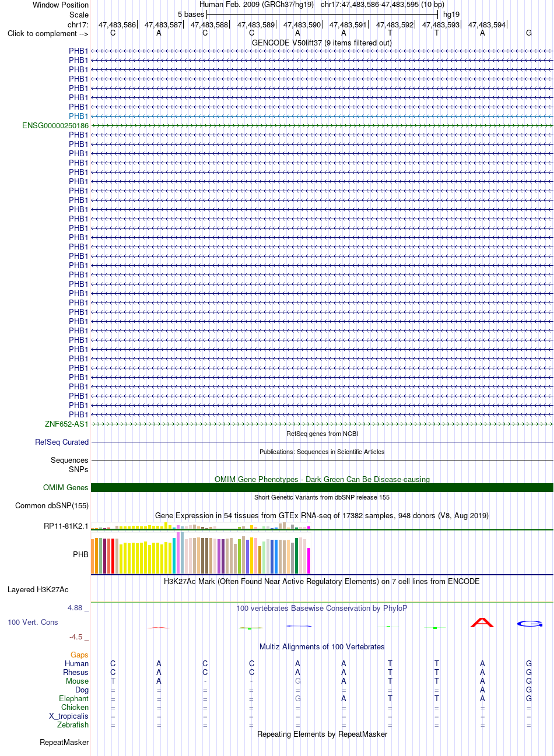Click the PHB label beside GTEx bar chart
Image resolution: width=554 pixels, height=756 pixels.
pyautogui.click(x=80, y=554)
